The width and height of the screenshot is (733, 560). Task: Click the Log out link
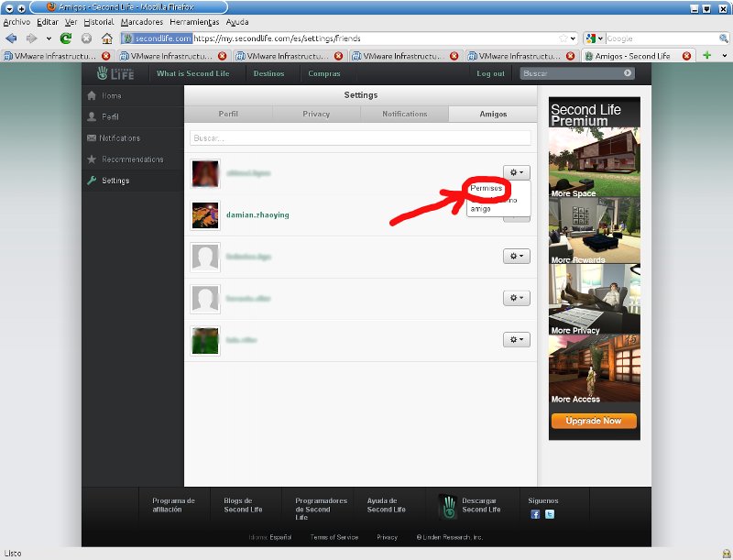pos(490,73)
